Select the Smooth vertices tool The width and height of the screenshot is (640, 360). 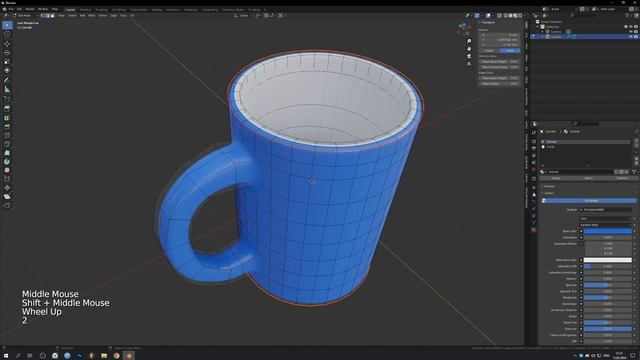7,170
